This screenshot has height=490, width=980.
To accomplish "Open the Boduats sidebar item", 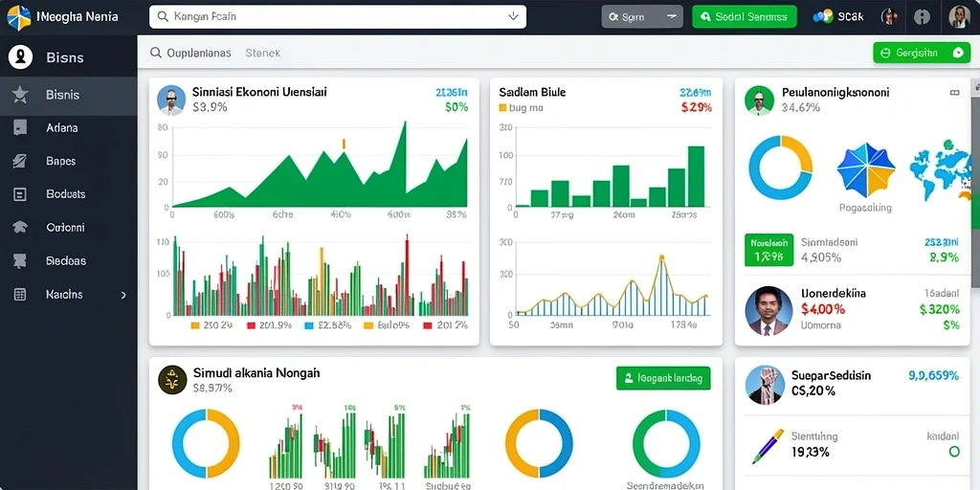I will click(69, 194).
